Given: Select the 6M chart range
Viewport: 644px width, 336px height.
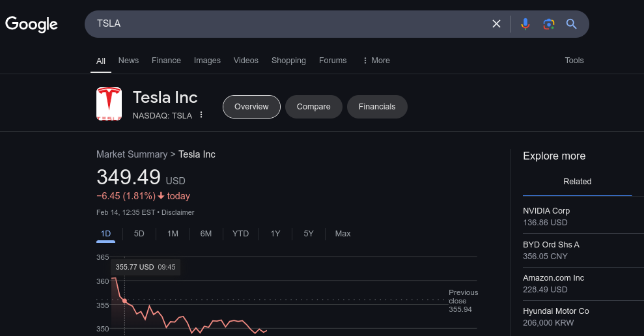Looking at the screenshot, I should 206,234.
